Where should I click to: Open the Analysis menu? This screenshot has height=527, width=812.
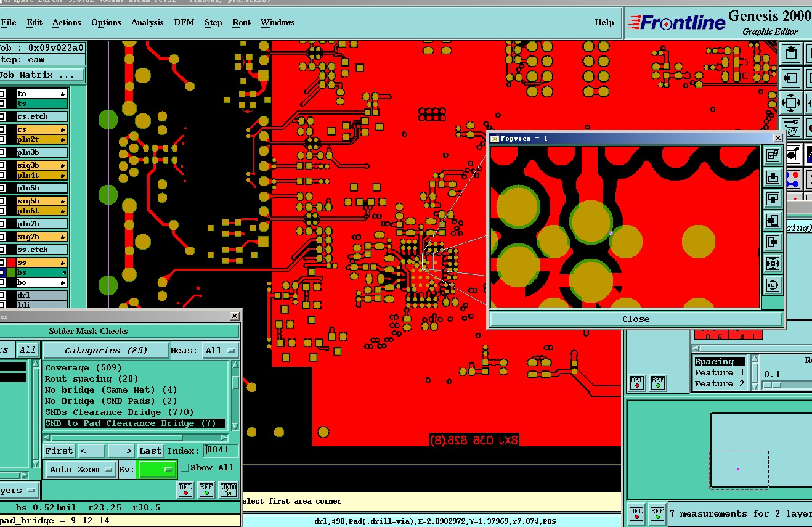[147, 22]
